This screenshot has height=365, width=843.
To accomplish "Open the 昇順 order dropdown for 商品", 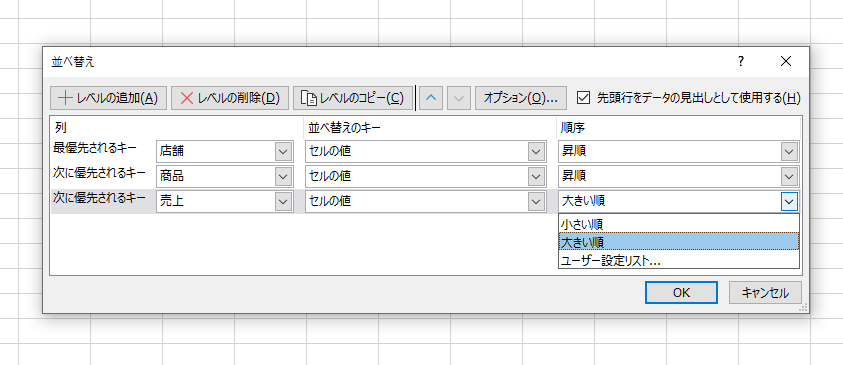I will click(x=789, y=176).
